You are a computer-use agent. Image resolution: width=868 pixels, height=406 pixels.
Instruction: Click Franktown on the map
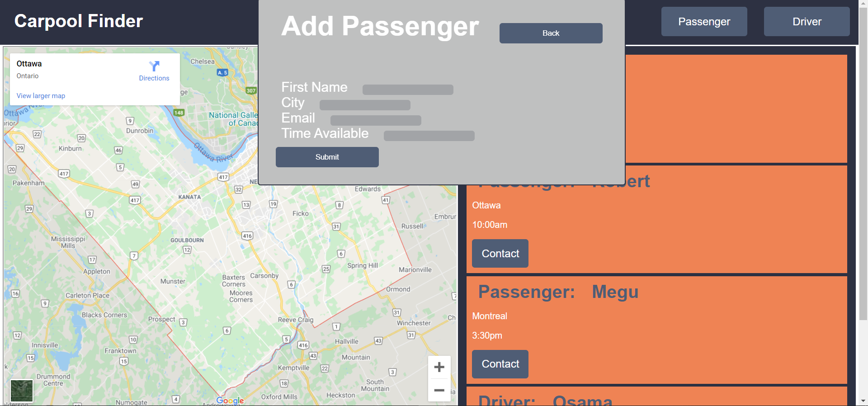coord(120,351)
